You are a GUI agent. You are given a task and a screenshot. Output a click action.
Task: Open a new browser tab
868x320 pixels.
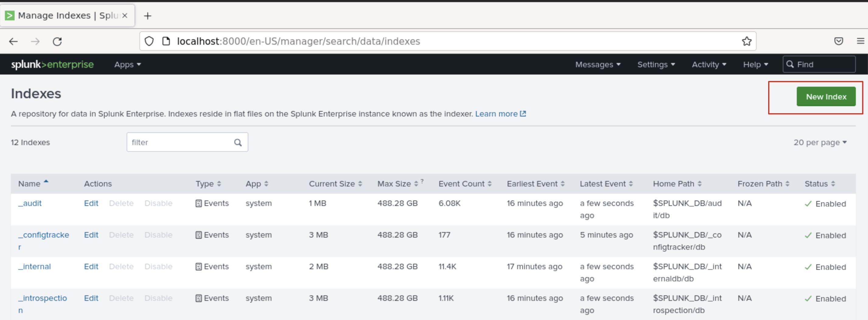[x=148, y=16]
